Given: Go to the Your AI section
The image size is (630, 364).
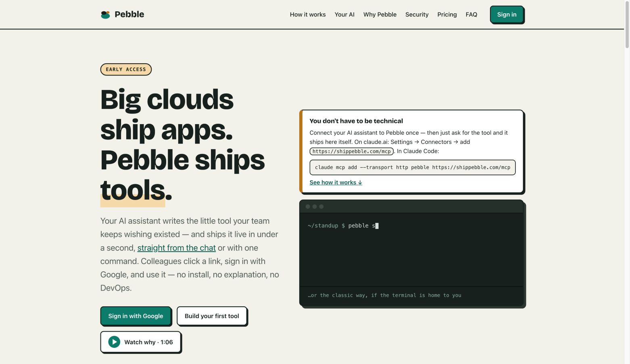Looking at the screenshot, I should (344, 15).
